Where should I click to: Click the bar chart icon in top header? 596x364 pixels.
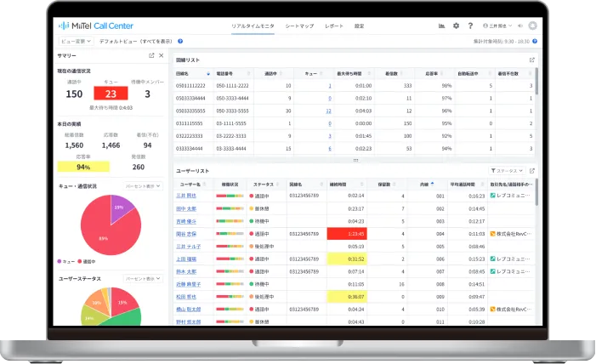(x=441, y=26)
